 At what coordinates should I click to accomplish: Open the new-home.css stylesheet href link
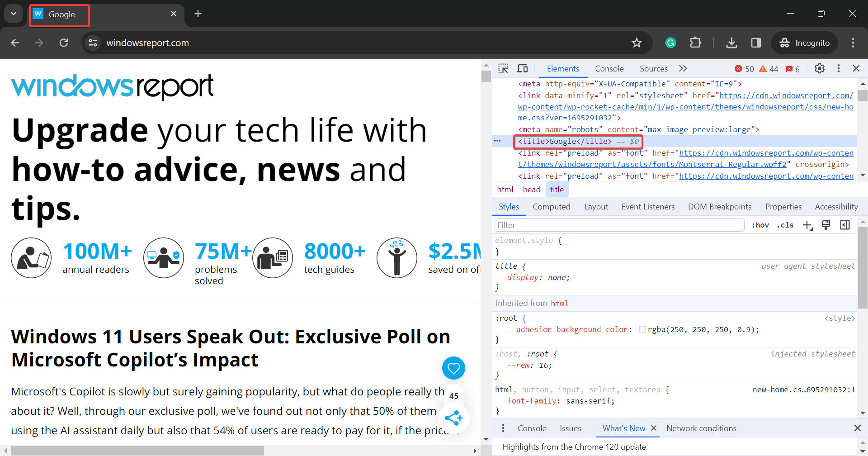click(686, 107)
